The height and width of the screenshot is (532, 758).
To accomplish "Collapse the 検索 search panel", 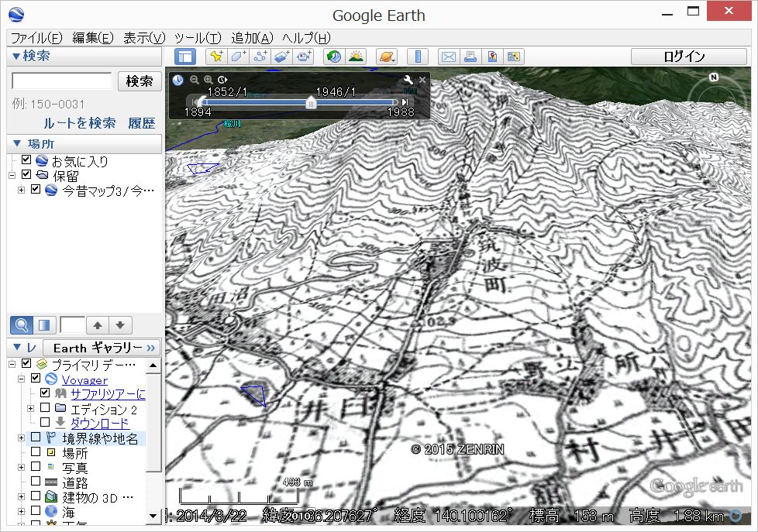I will click(16, 56).
